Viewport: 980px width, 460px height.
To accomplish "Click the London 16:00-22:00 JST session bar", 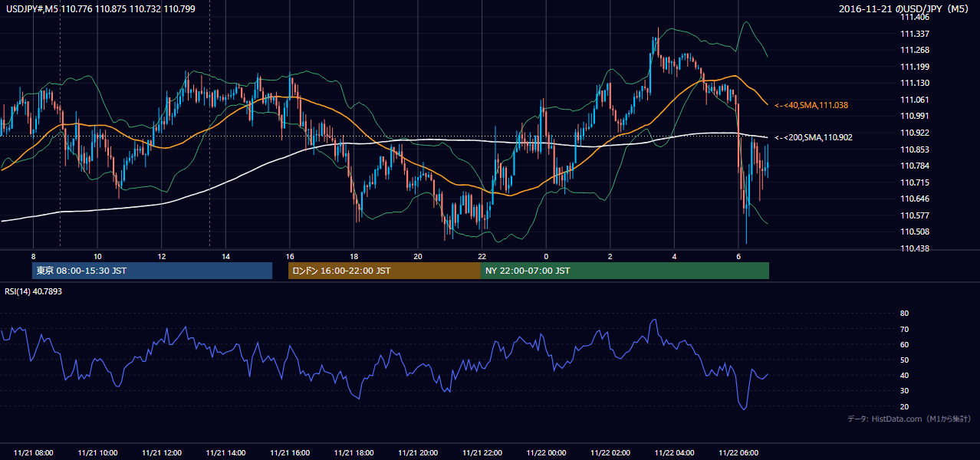I will tap(384, 271).
